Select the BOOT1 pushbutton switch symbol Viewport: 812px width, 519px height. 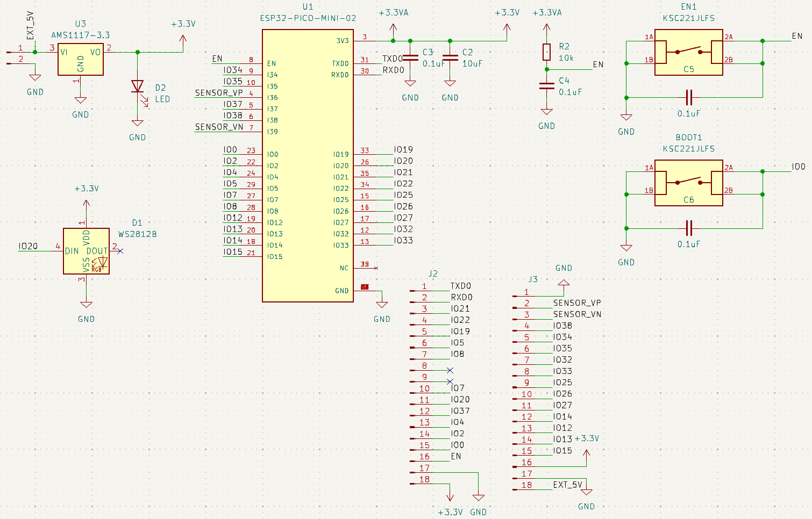click(x=689, y=183)
